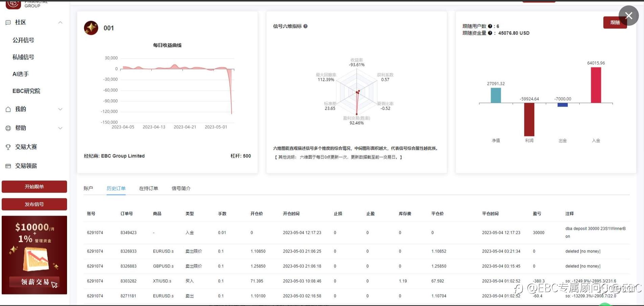
Task: Switch to the 账户 tab
Action: coord(88,188)
